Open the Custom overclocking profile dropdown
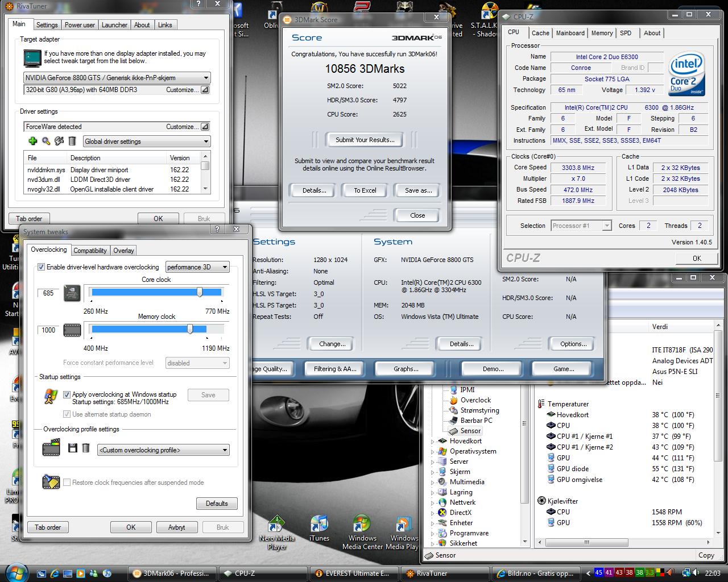The width and height of the screenshot is (728, 582). (163, 450)
